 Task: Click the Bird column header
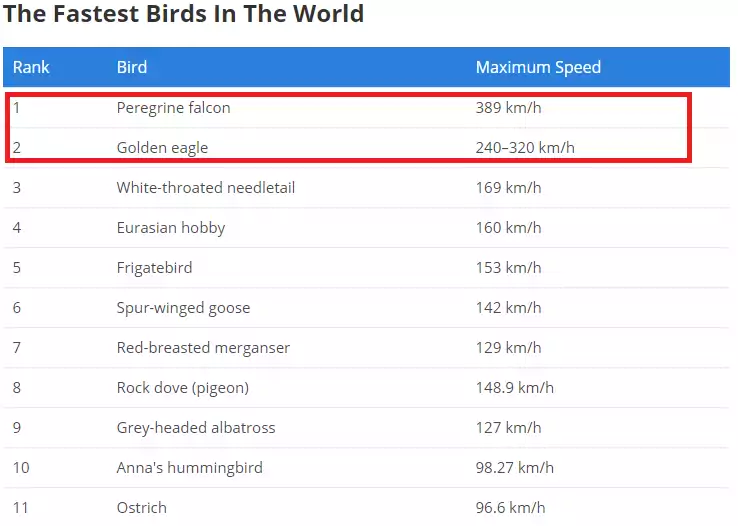pos(132,67)
